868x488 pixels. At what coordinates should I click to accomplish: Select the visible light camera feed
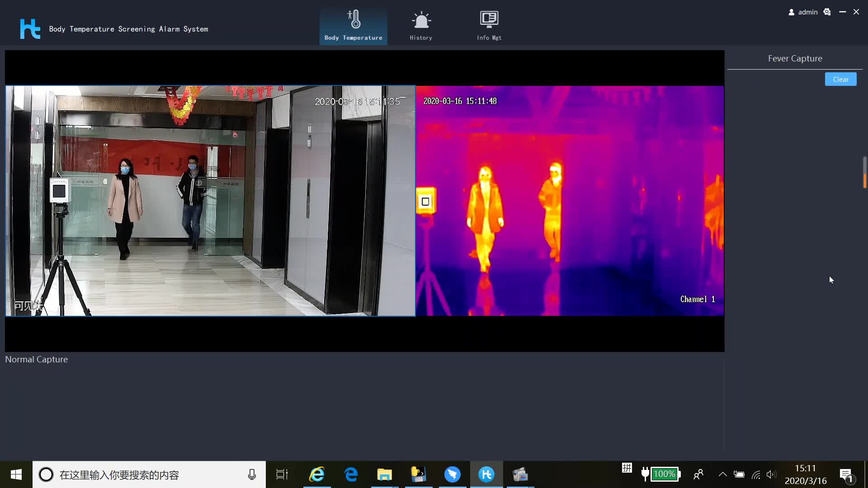pyautogui.click(x=210, y=201)
